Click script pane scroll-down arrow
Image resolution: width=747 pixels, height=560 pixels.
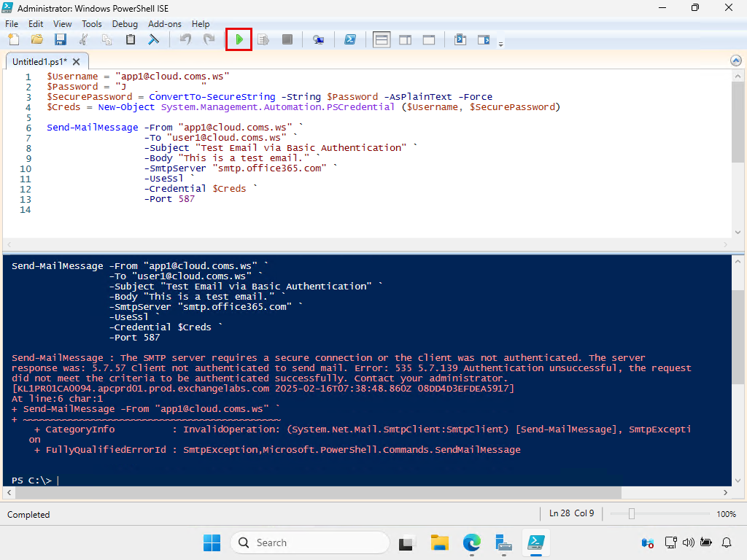tap(738, 233)
